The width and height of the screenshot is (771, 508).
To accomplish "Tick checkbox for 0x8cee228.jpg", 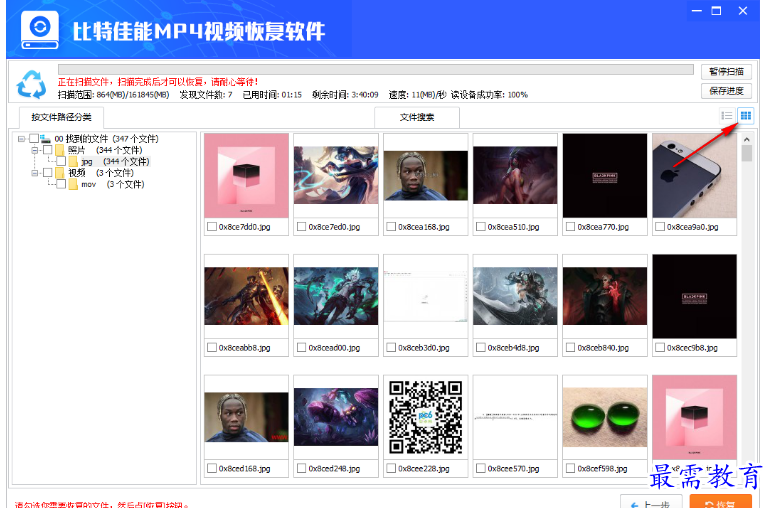I will tap(391, 468).
